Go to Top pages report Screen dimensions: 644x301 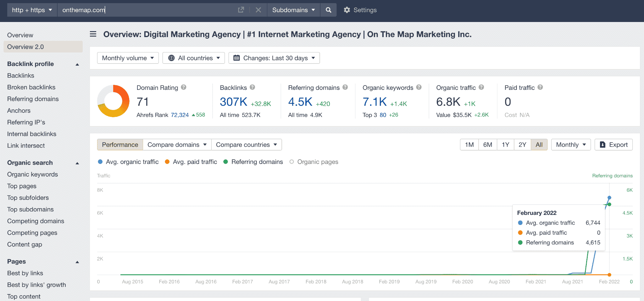[x=22, y=186]
